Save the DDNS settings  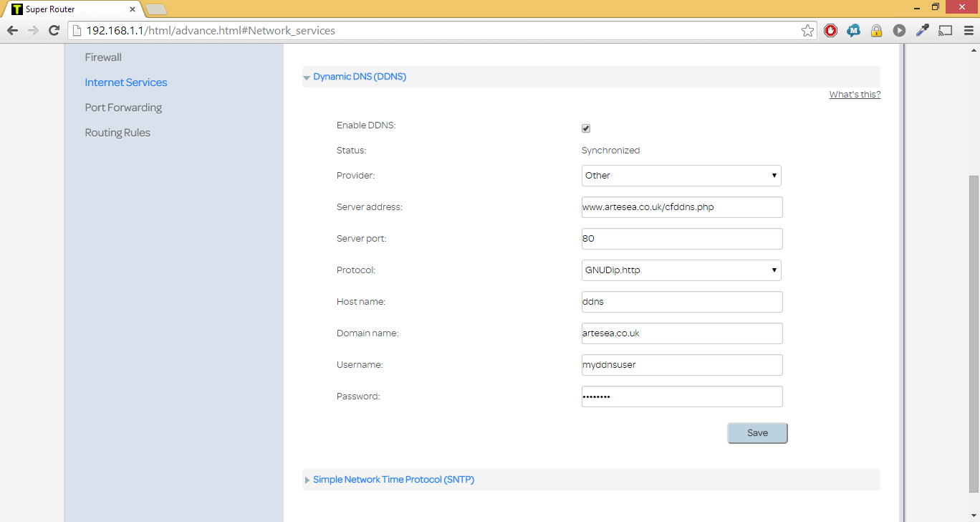757,433
